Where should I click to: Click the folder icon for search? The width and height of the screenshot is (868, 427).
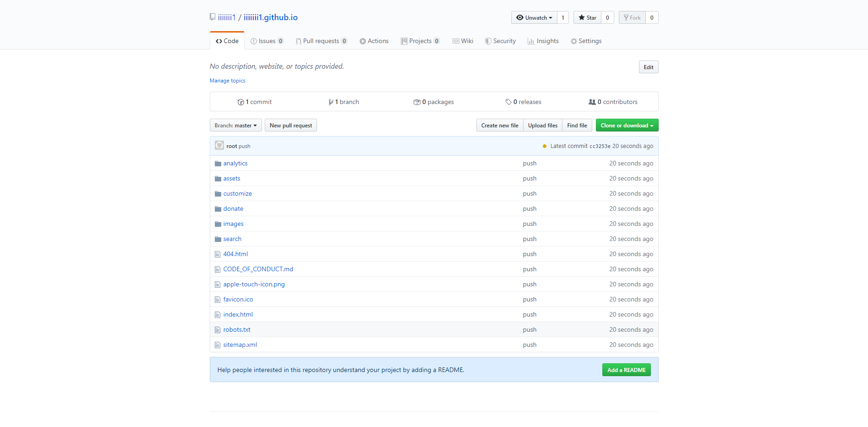click(x=218, y=239)
